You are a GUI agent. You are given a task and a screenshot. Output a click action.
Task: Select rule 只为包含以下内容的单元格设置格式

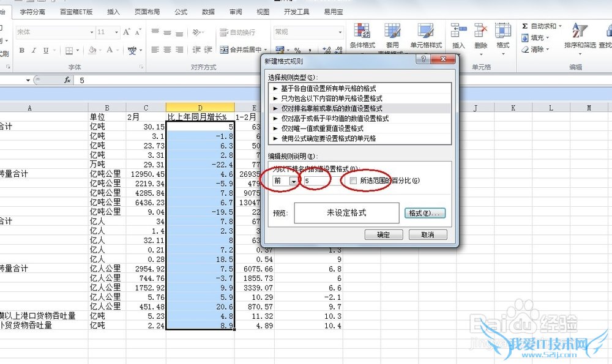point(360,98)
